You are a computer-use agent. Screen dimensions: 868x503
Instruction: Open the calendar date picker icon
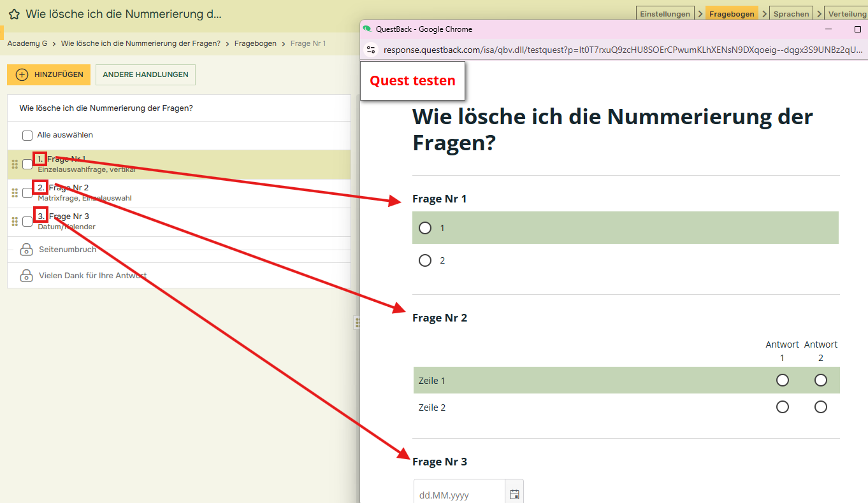point(514,495)
